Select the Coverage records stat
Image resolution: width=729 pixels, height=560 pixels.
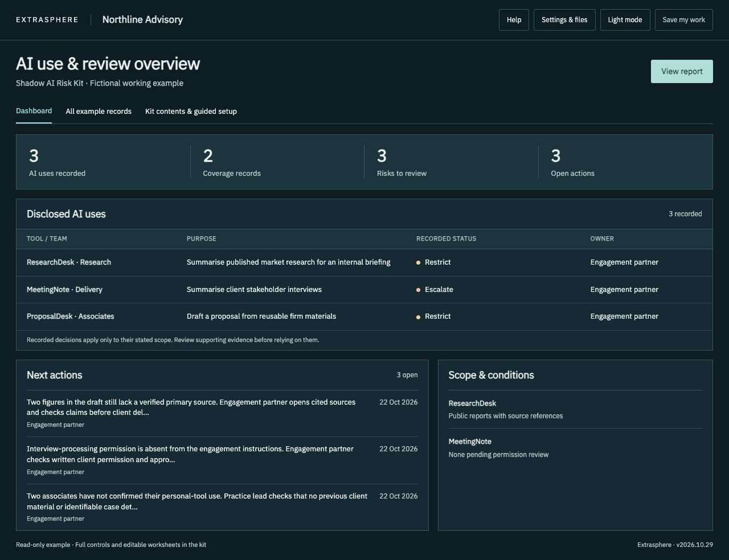point(277,162)
